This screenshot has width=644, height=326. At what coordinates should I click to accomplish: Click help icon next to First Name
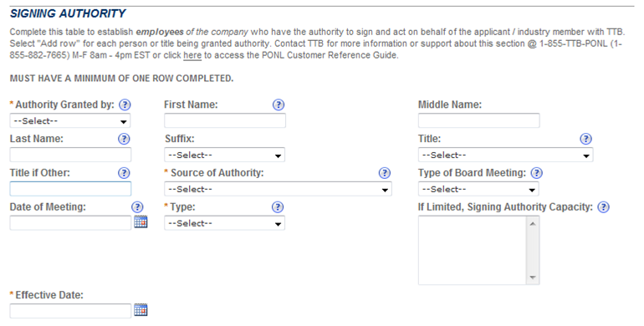point(278,105)
